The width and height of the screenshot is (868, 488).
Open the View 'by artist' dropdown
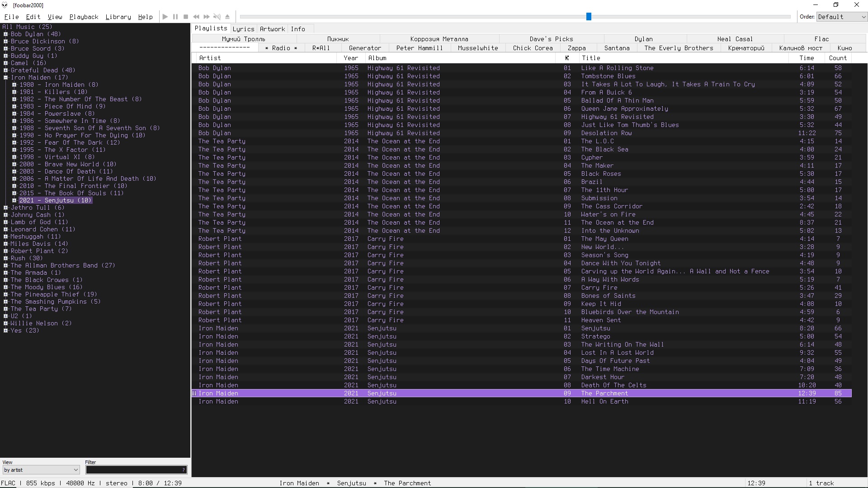click(41, 470)
